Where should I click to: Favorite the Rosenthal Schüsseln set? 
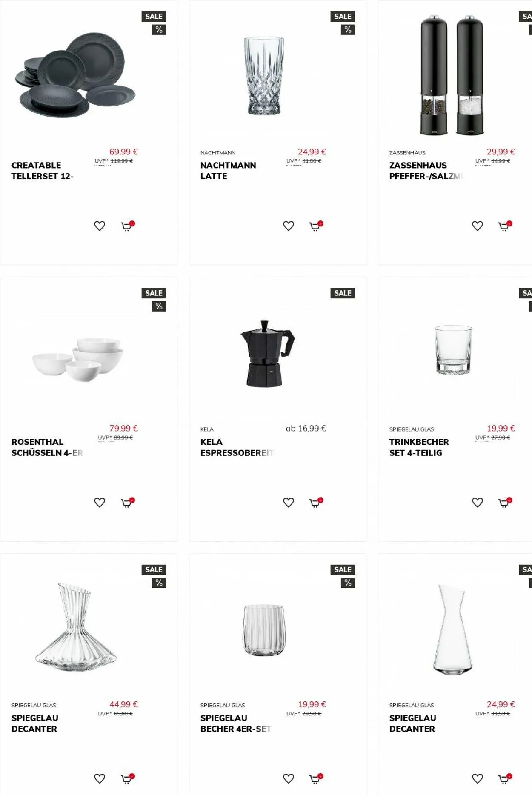coord(100,503)
